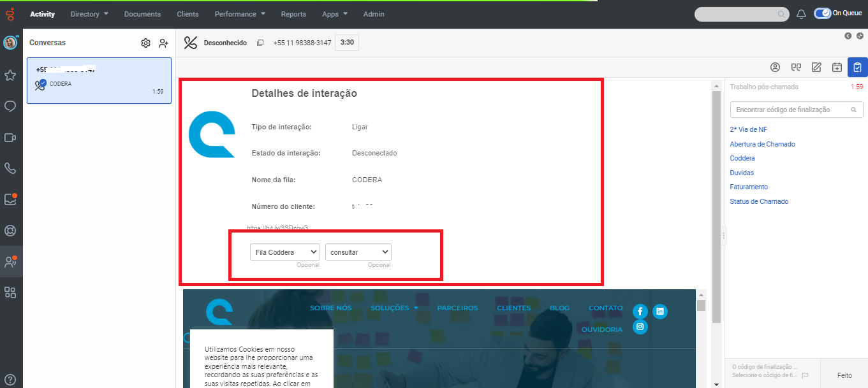Open BLOG link on website
The height and width of the screenshot is (388, 868).
click(559, 308)
